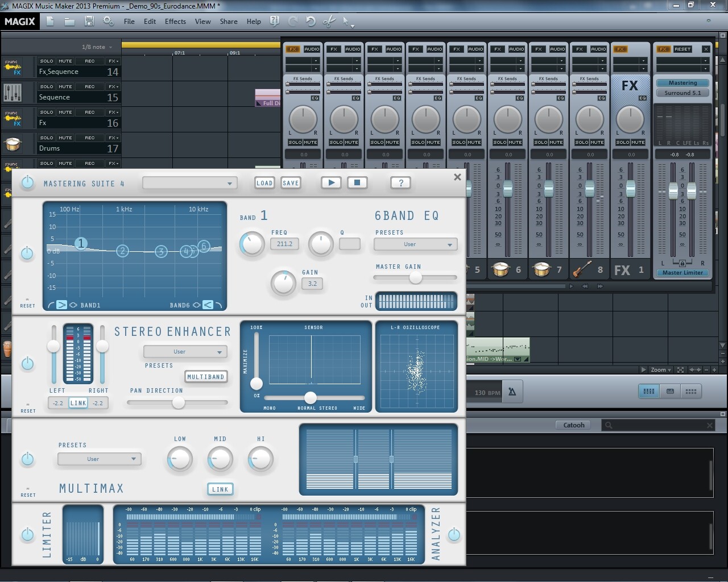Screen dimensions: 728x582
Task: Toggle the Stereo Enhancer power button
Action: (27, 363)
